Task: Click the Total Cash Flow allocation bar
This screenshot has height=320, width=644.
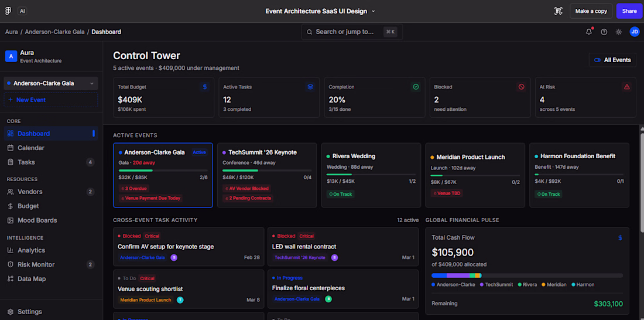Action: click(x=527, y=275)
